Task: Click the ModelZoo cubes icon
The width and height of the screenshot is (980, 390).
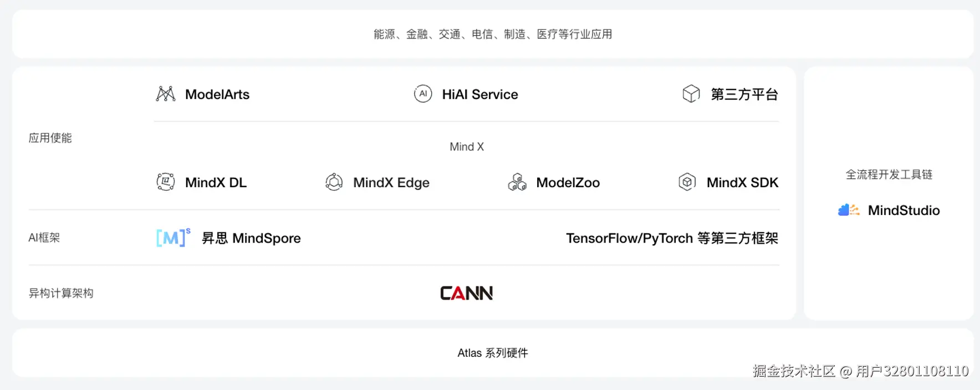Action: (517, 182)
